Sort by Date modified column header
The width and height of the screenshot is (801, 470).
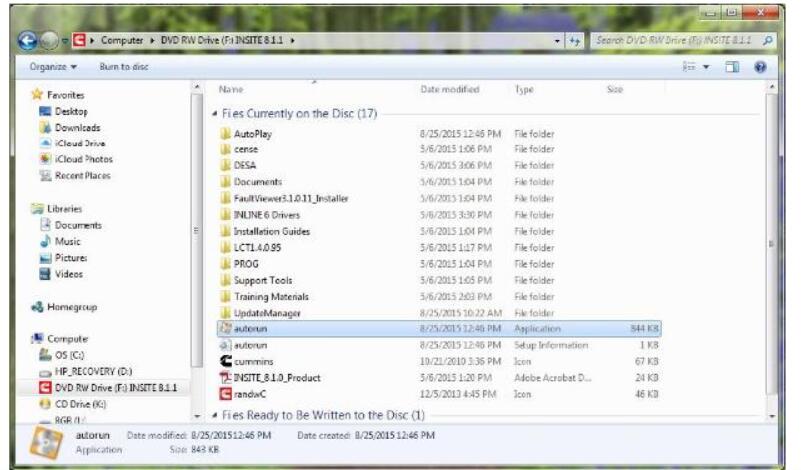[x=450, y=89]
